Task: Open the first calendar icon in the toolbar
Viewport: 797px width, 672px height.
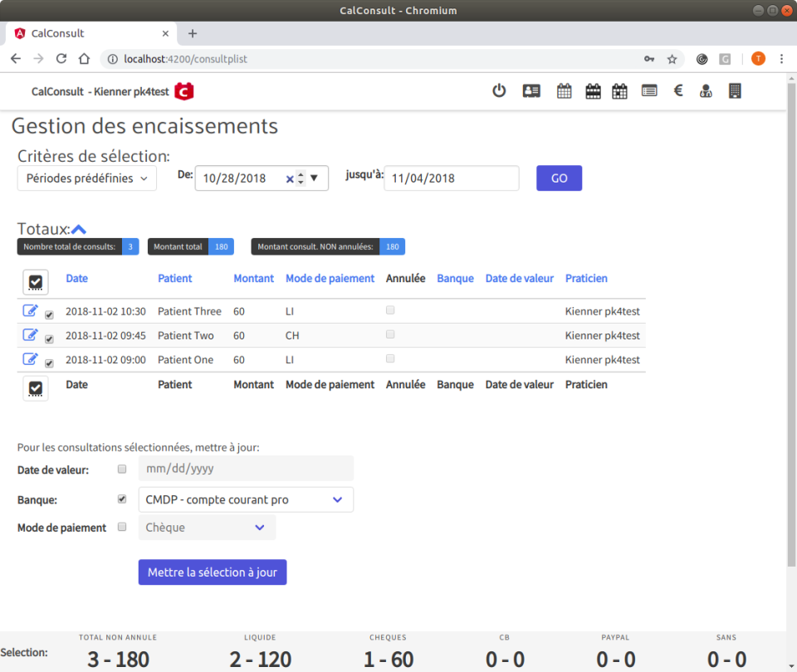Action: click(x=564, y=90)
